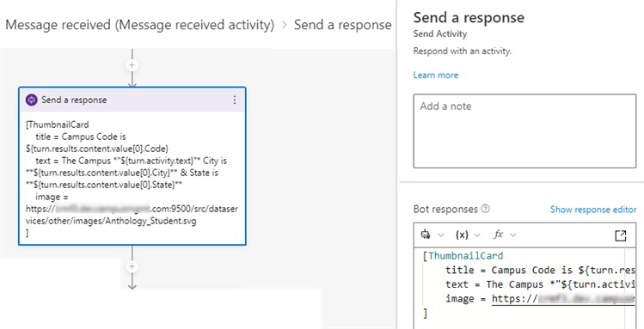This screenshot has width=644, height=329.
Task: Click the ThumbnailCard line in the code editor
Action: tap(463, 256)
